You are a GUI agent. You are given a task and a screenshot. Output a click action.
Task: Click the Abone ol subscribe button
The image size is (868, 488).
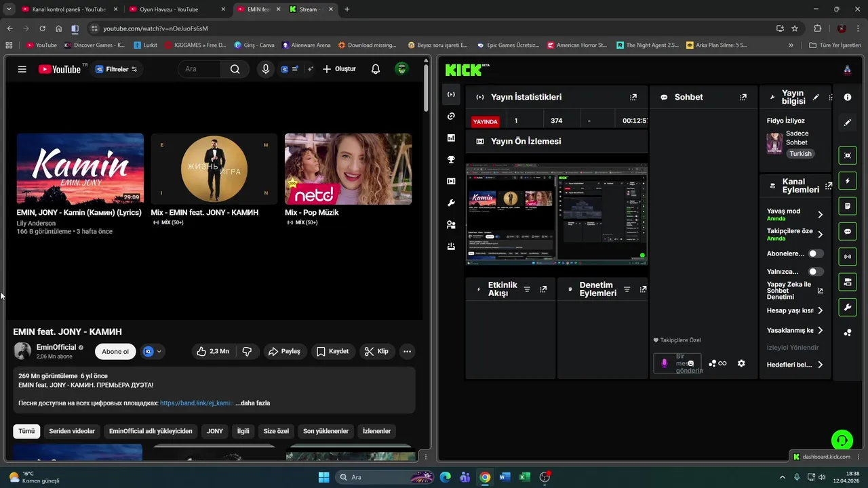pos(115,351)
